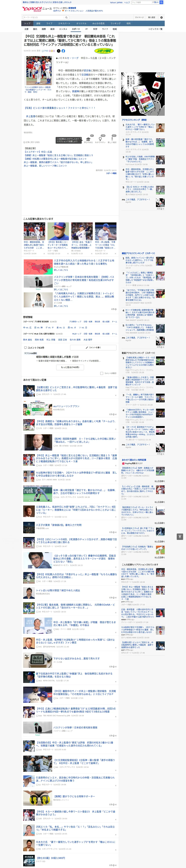Share the article on Facebook
Image resolution: width=186 pixels, height=868 pixels.
tap(63, 51)
